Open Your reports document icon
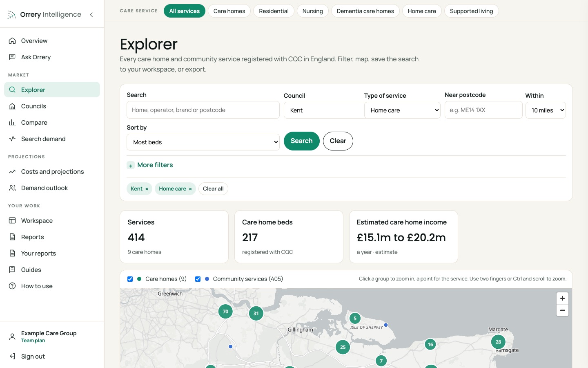Screen dimensions: 588x368 tap(12, 254)
